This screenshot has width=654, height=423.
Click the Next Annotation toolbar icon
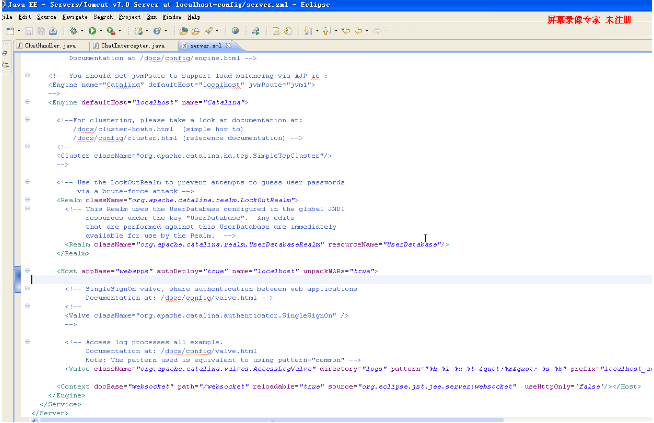308,31
